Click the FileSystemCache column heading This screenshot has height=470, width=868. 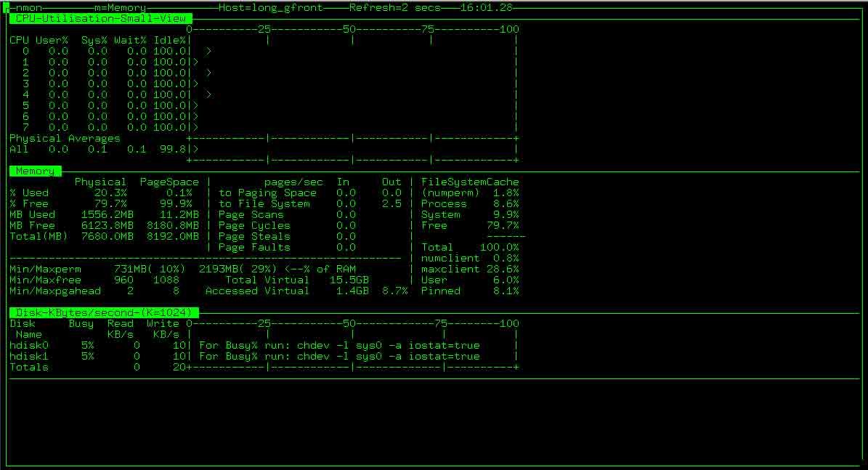coord(470,182)
